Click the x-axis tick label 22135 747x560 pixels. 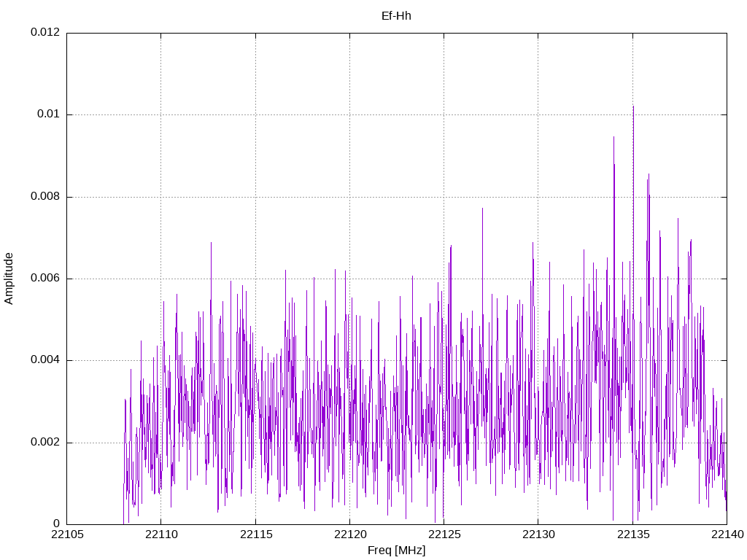pyautogui.click(x=633, y=534)
